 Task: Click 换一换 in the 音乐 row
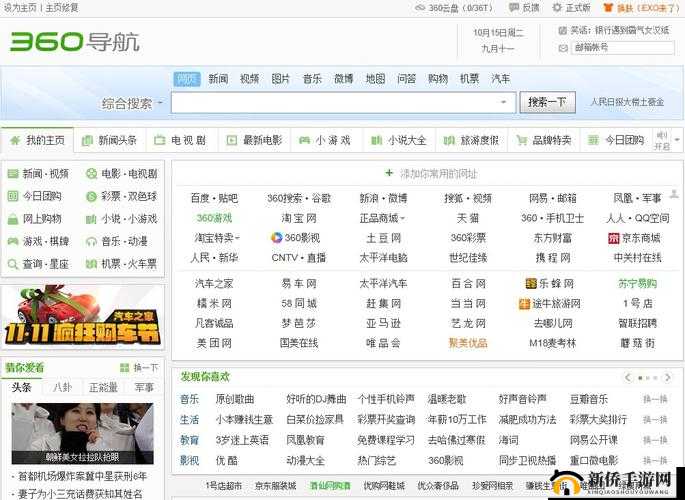(x=655, y=399)
